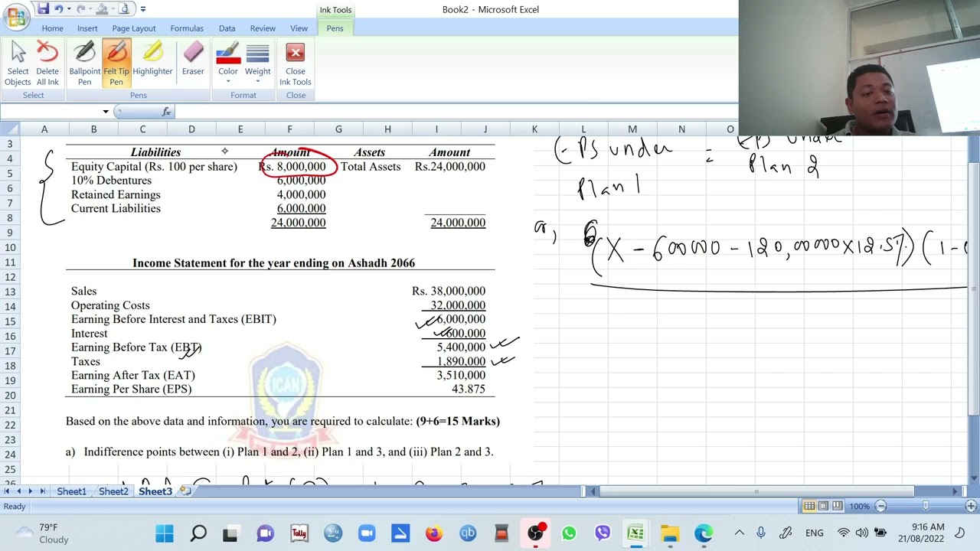Open the weather widget showing 79°F
Image resolution: width=980 pixels, height=551 pixels.
click(40, 533)
